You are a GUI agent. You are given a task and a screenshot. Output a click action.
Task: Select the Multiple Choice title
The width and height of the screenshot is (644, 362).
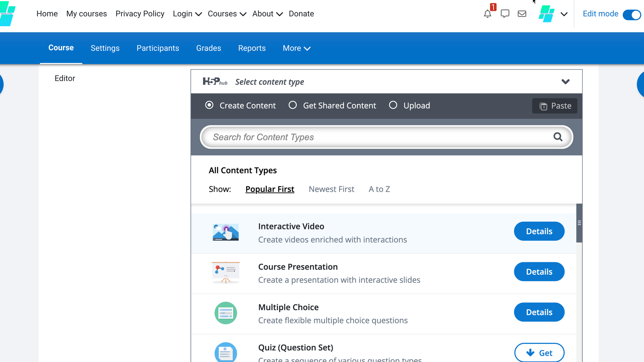click(288, 307)
